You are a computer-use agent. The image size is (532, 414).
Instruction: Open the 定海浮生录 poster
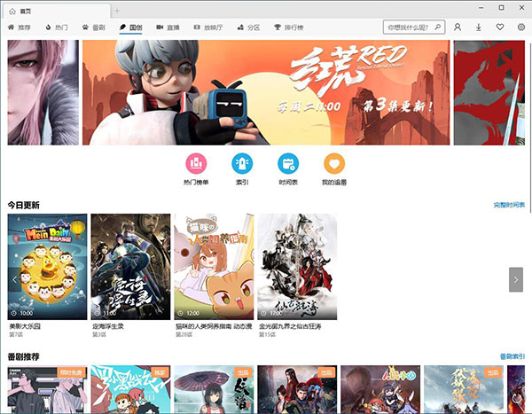(130, 267)
